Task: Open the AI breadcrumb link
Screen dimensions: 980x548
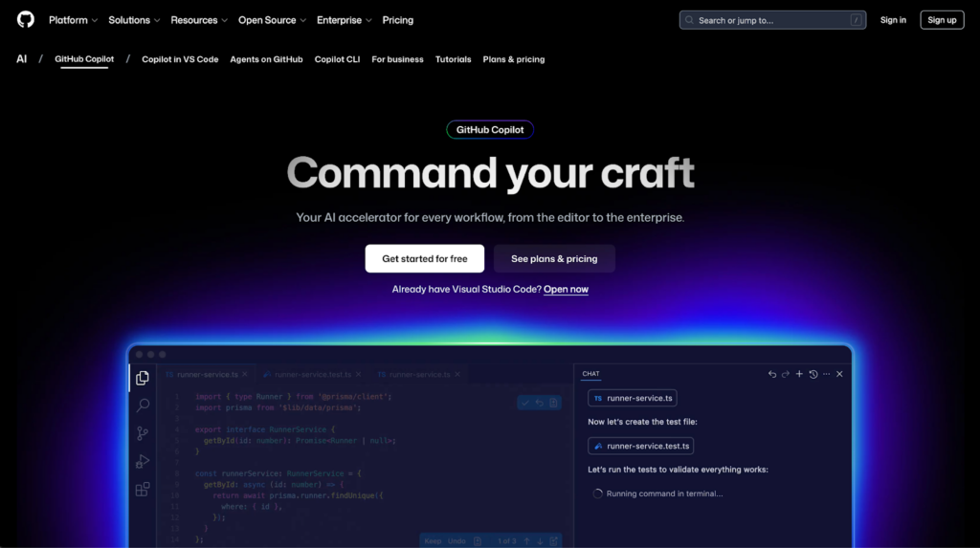Action: pyautogui.click(x=22, y=58)
